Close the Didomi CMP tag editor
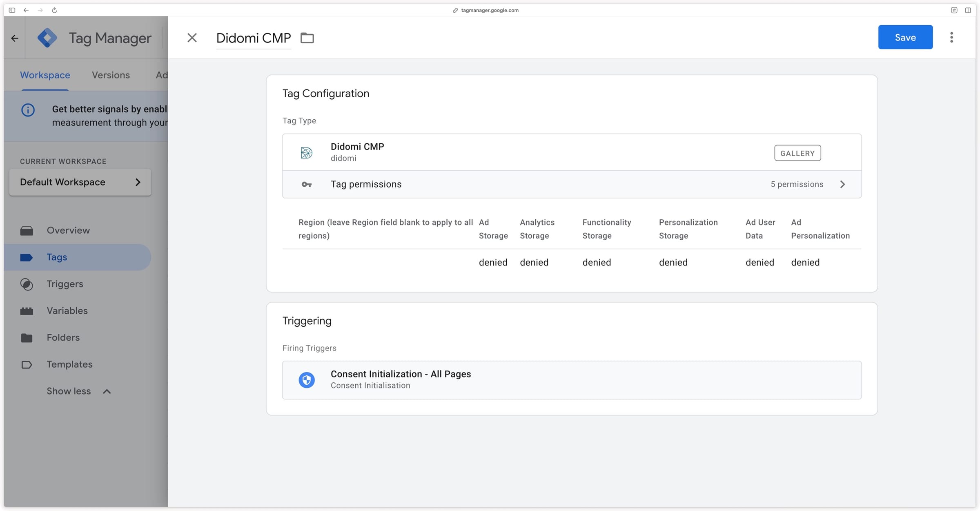This screenshot has height=511, width=980. (192, 38)
